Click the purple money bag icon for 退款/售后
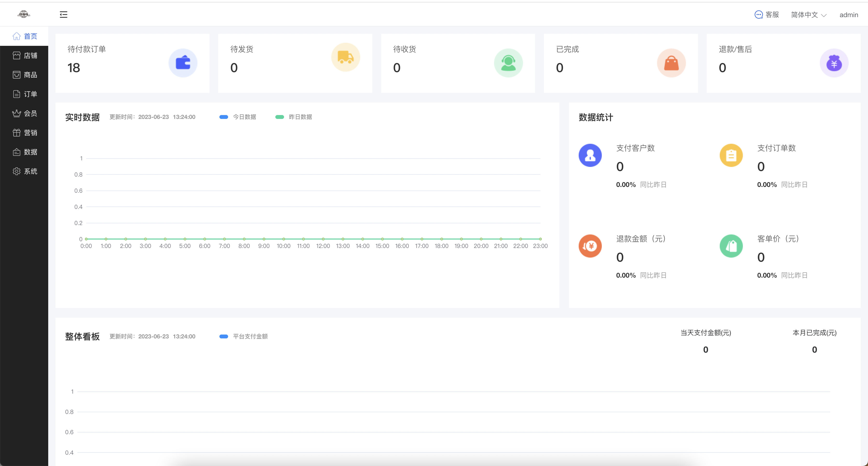Screen dimensions: 868x466 (x=834, y=63)
